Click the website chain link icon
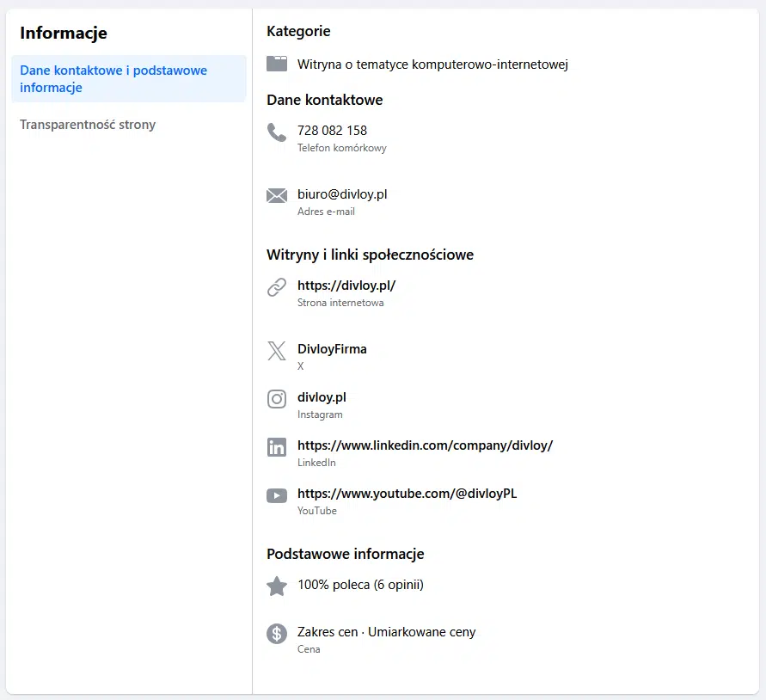 point(277,287)
